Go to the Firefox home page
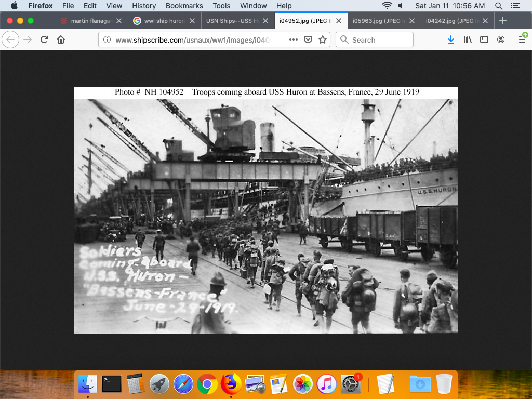The width and height of the screenshot is (532, 399). [x=61, y=39]
